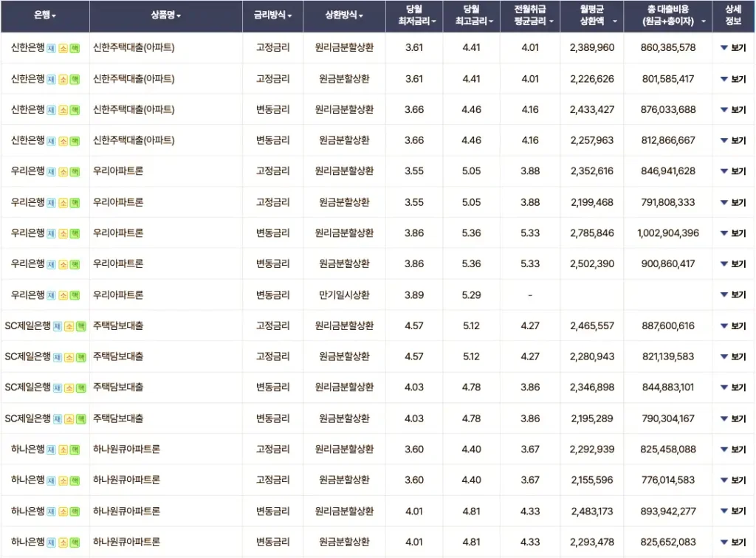This screenshot has width=756, height=558.
Task: Click green badge in row totaling 844,883,101
Action: click(81, 388)
